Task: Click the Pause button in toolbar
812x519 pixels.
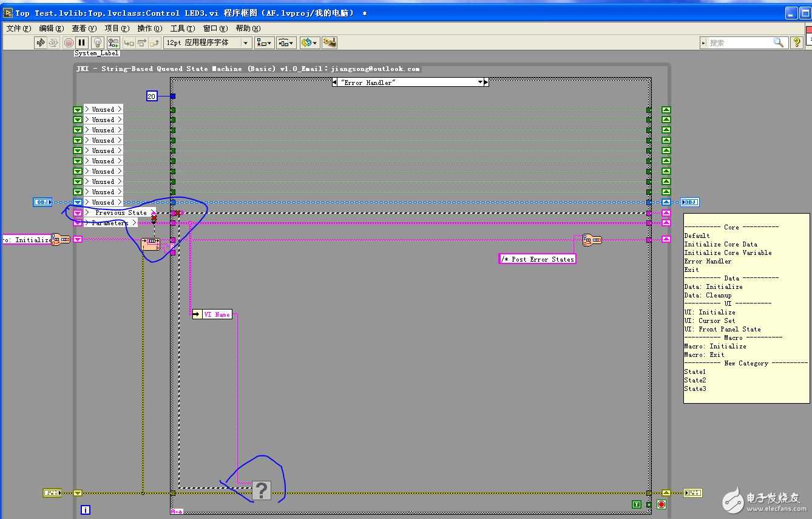Action: (82, 42)
